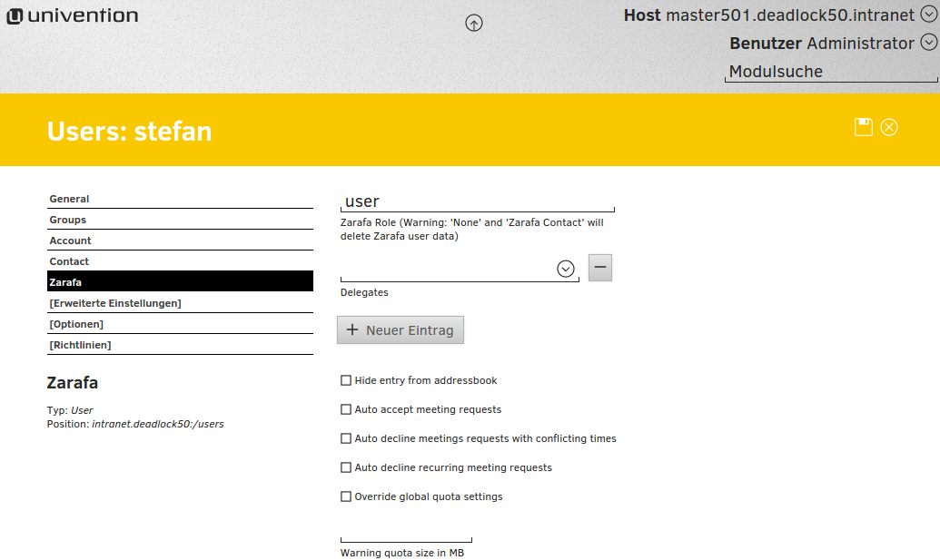Expand the Host menu chevron

point(928,15)
